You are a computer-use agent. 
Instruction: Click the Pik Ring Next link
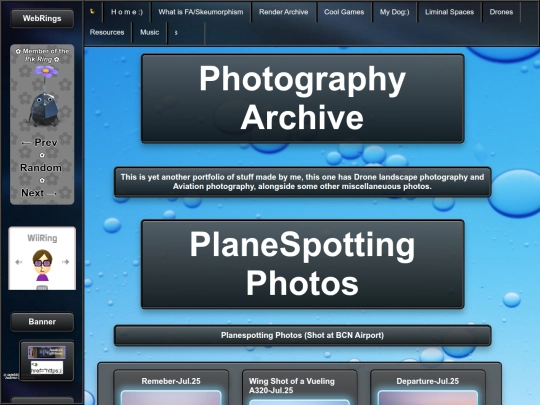[x=39, y=193]
